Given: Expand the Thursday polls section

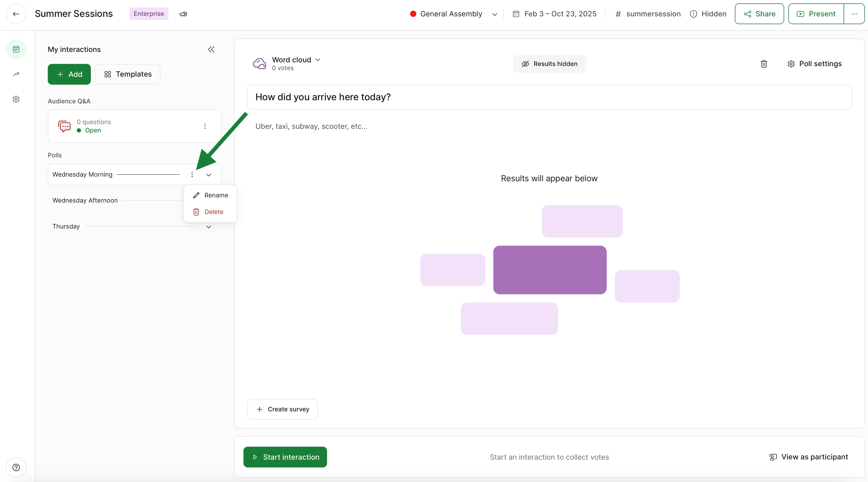Looking at the screenshot, I should point(209,227).
